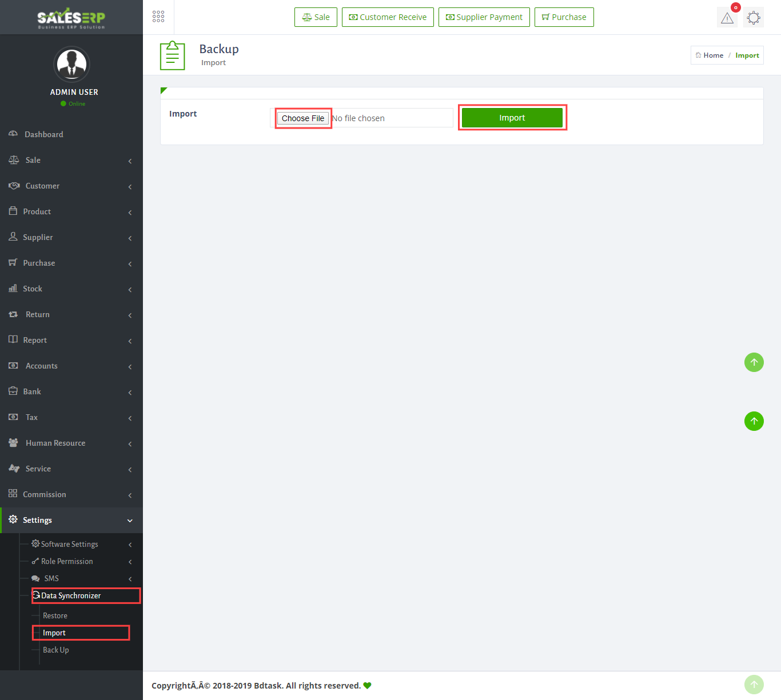
Task: Open the settings gear icon in header
Action: (754, 18)
